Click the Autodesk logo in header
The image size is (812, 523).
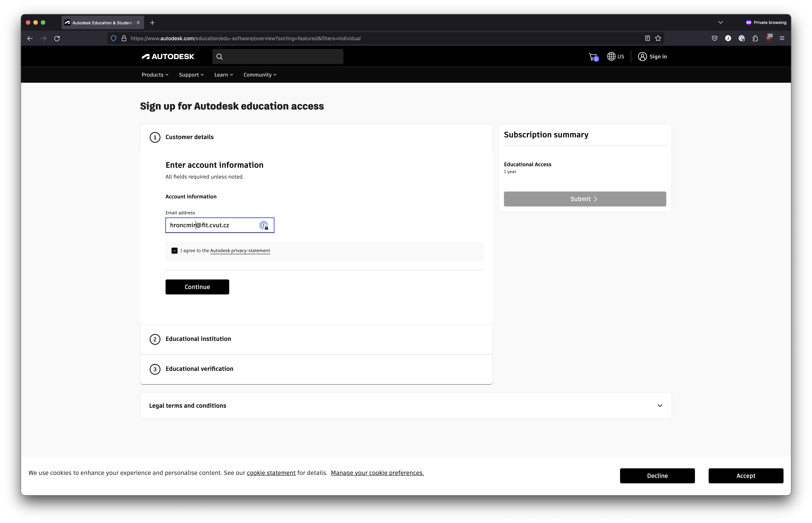point(168,57)
